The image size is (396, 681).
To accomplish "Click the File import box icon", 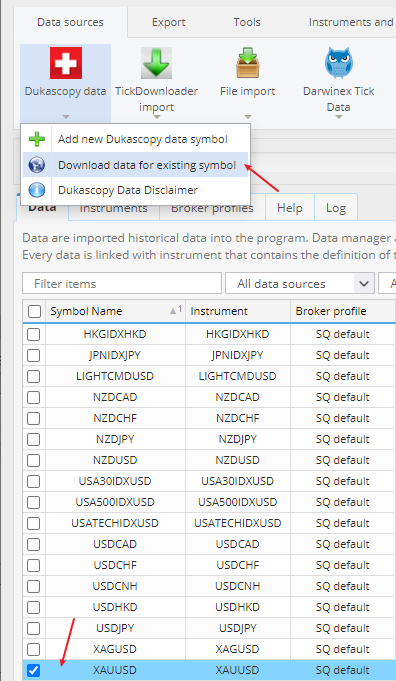I will click(x=248, y=63).
